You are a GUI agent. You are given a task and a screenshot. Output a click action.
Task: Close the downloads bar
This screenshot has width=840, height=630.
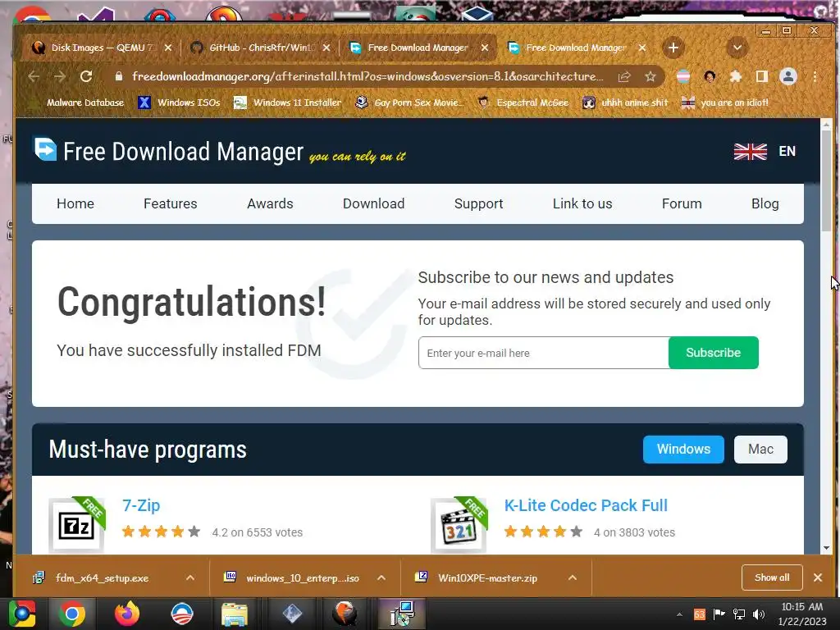pyautogui.click(x=818, y=577)
